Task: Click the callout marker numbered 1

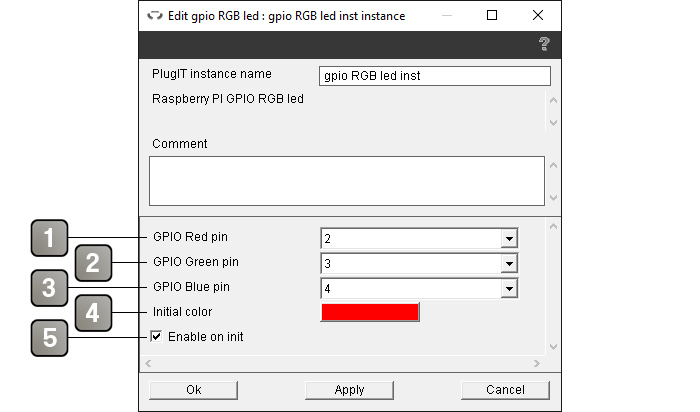Action: 50,238
